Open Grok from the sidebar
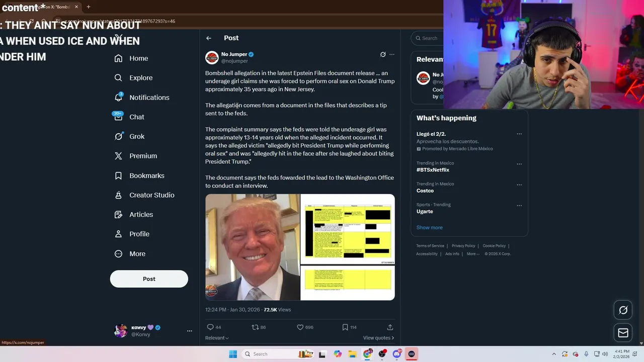The height and width of the screenshot is (362, 644). tap(129, 136)
